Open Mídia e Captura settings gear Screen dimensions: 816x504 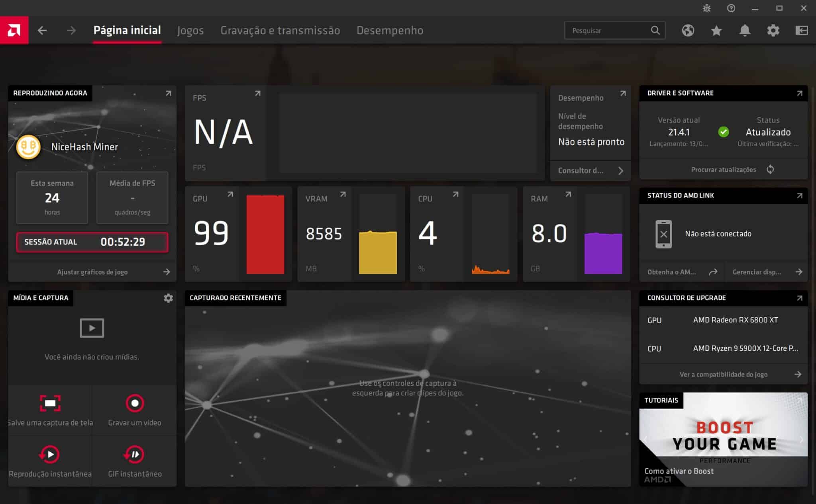(x=169, y=298)
